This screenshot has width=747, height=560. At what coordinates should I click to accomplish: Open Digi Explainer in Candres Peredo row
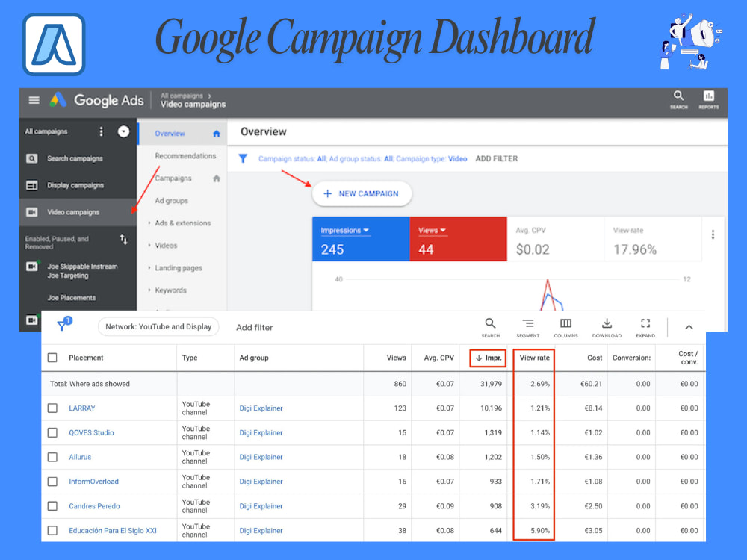coord(261,506)
